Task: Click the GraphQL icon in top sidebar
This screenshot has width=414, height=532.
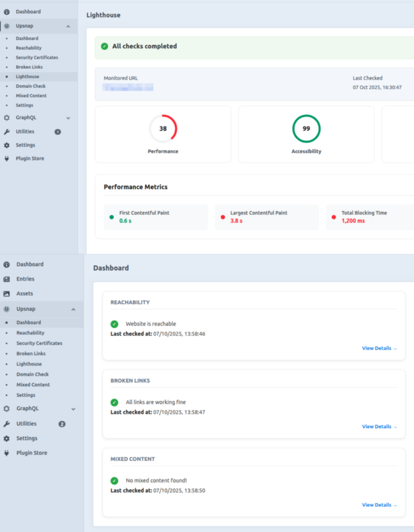Action: coord(7,118)
